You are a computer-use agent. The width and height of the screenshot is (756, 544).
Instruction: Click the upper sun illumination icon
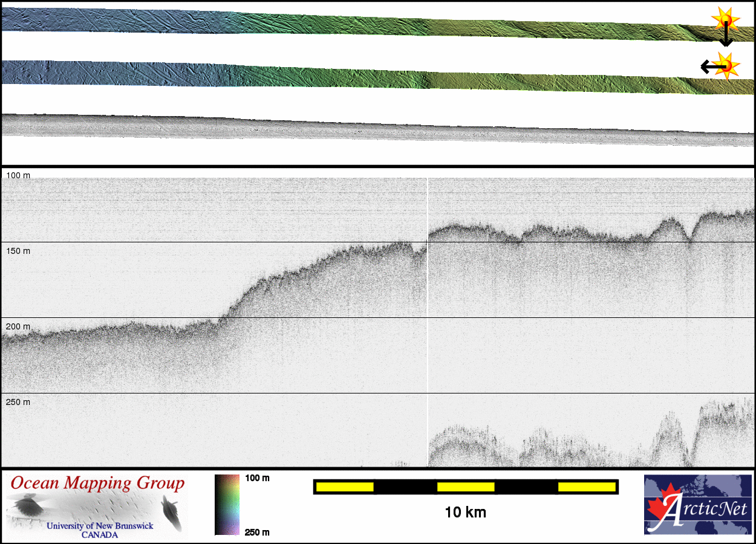[724, 19]
